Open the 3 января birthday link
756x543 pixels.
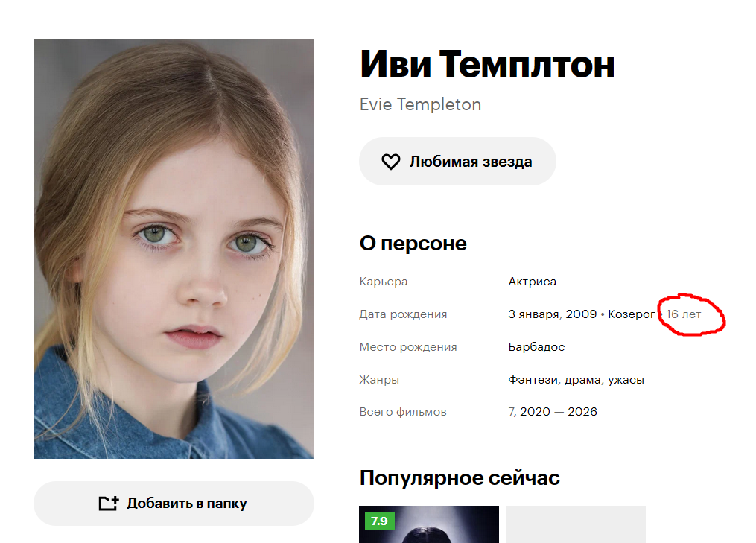coord(535,314)
